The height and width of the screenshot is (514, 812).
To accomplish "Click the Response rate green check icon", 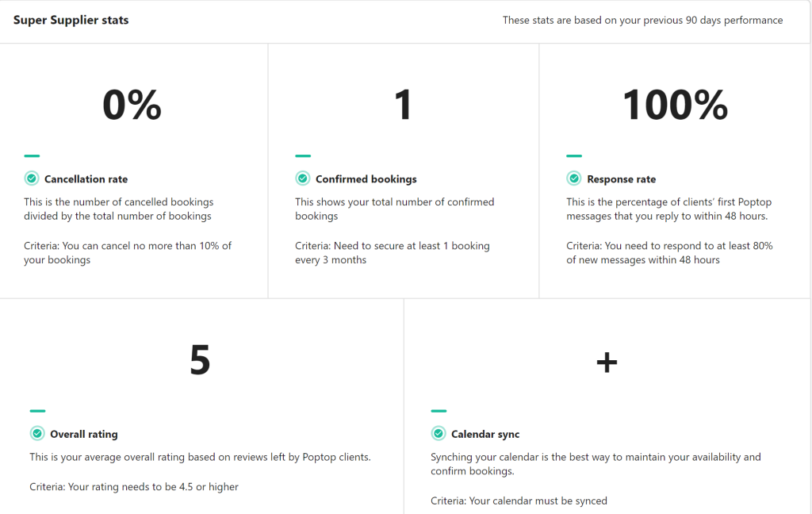I will tap(573, 178).
